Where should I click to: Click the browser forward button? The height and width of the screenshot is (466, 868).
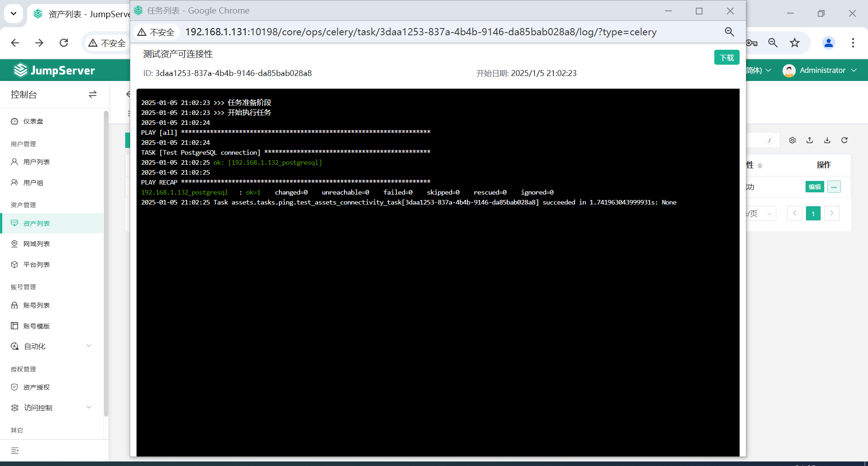click(x=39, y=43)
